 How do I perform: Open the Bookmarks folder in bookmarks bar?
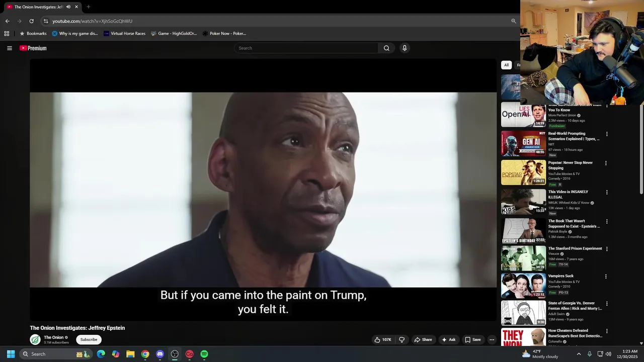(33, 34)
